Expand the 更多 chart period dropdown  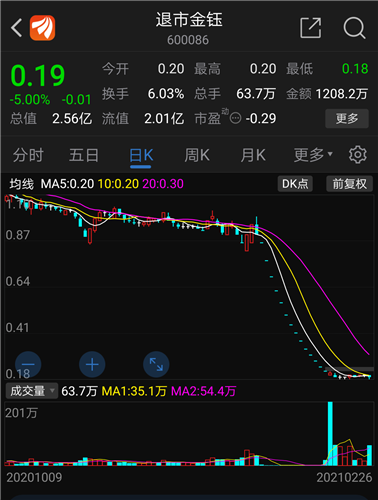tap(313, 155)
